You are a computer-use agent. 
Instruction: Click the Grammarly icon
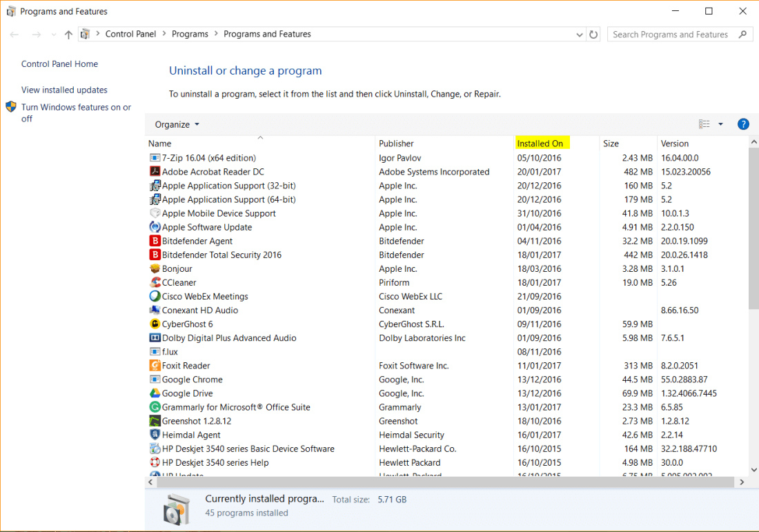tap(155, 407)
